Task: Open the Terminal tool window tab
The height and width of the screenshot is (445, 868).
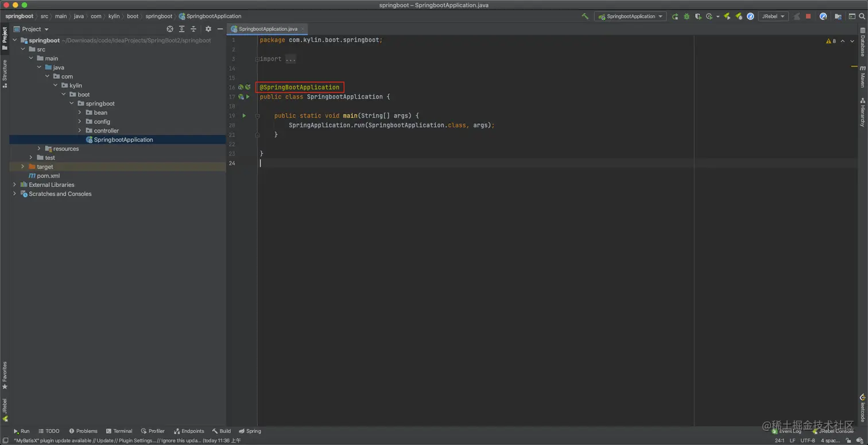Action: coord(119,431)
